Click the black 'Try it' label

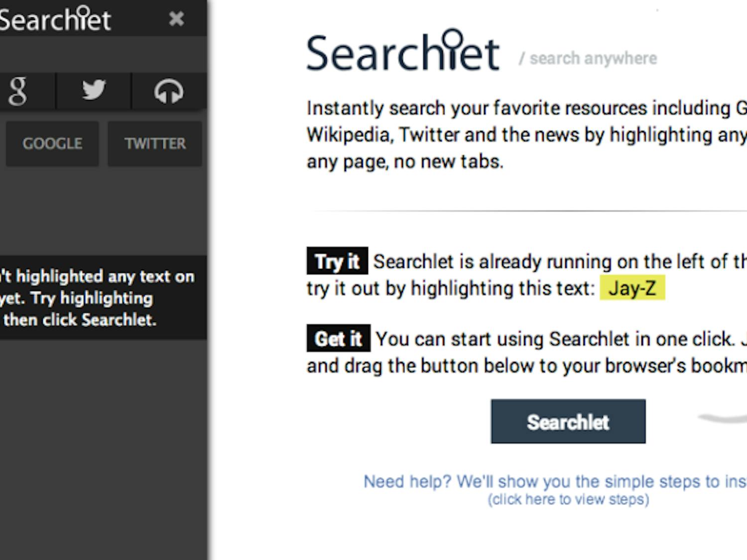(337, 261)
